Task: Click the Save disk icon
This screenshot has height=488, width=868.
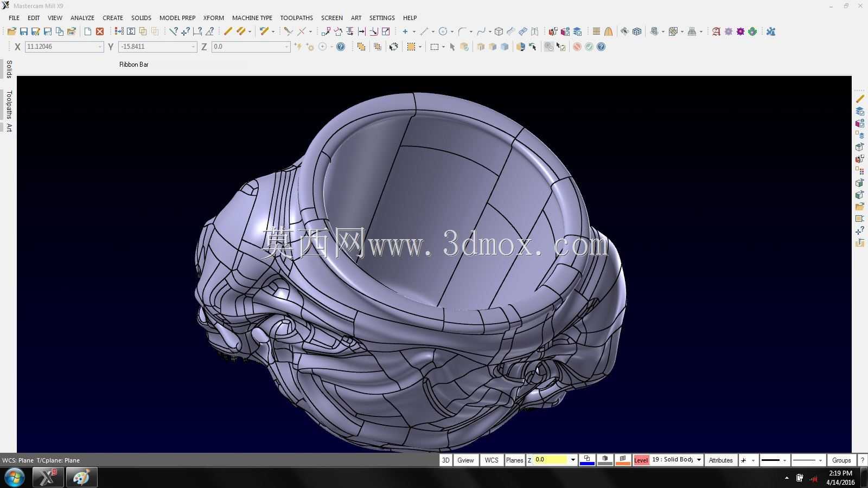Action: click(x=23, y=31)
